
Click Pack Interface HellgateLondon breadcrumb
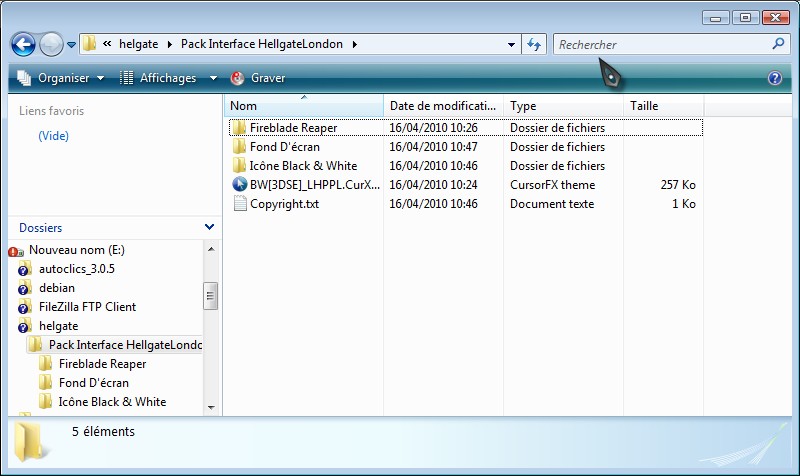point(262,44)
